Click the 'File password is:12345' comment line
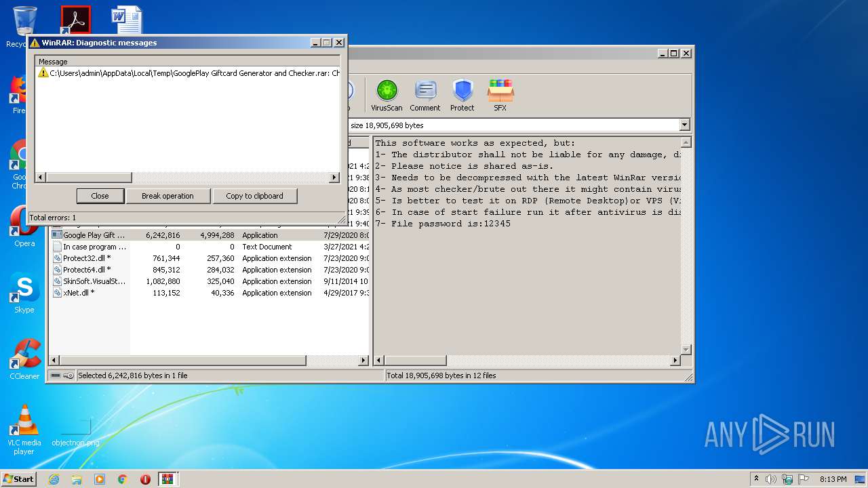The width and height of the screenshot is (868, 488). tap(443, 224)
